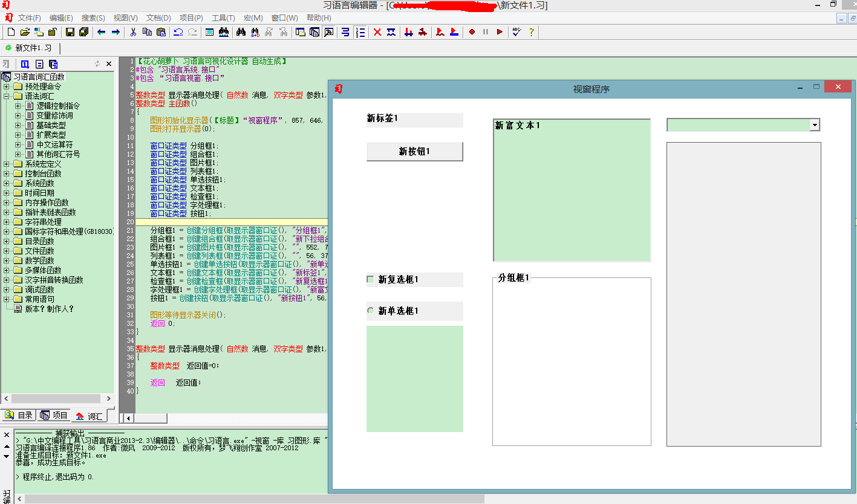Select the 习语言词汇函数 root node
Image resolution: width=857 pixels, height=504 pixels.
39,77
